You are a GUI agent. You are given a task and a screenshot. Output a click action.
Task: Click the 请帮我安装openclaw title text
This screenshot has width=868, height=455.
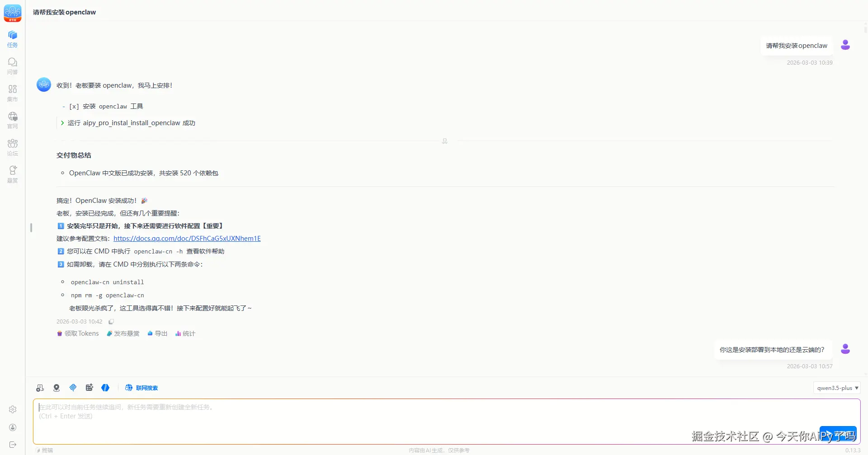64,12
